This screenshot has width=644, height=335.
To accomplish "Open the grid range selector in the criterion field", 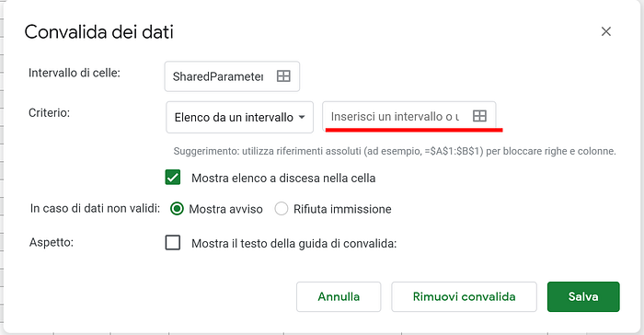I will click(x=479, y=116).
